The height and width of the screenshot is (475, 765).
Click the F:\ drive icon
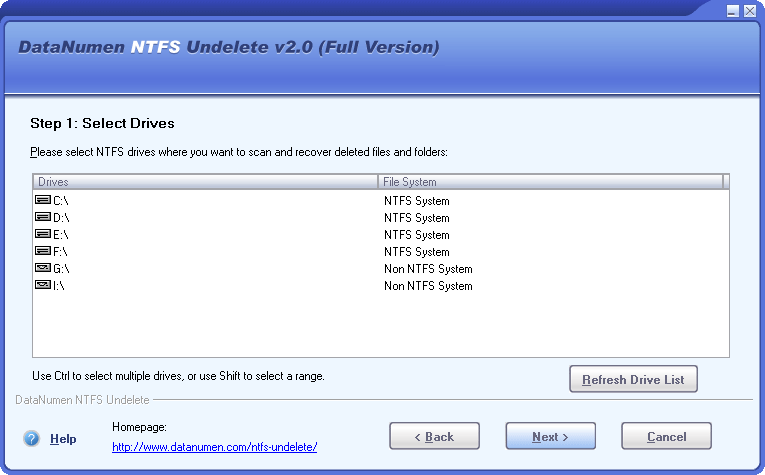pyautogui.click(x=43, y=251)
